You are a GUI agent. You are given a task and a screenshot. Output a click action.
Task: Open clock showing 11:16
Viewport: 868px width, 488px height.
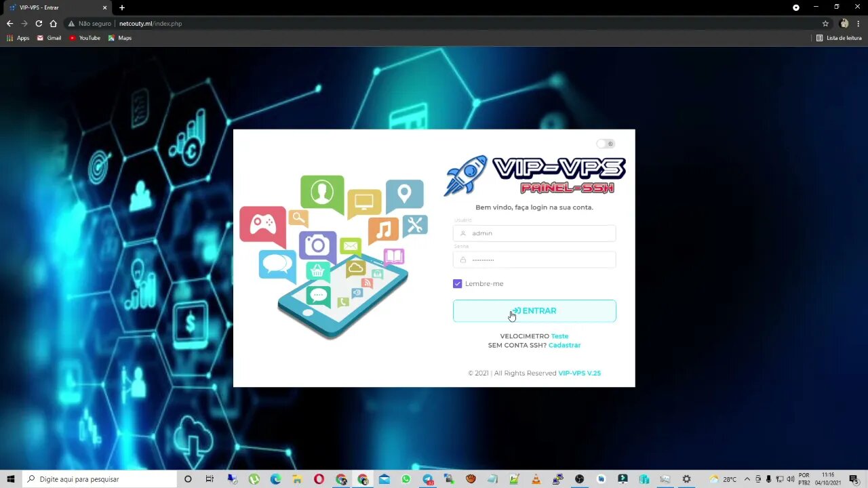coord(828,479)
